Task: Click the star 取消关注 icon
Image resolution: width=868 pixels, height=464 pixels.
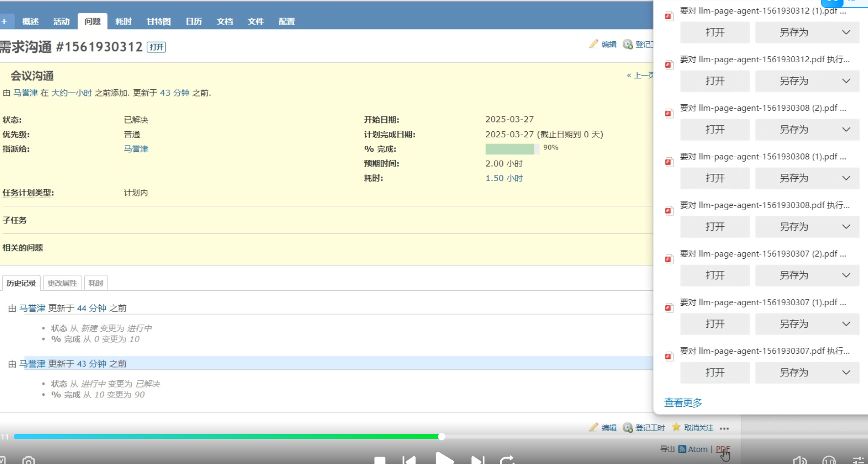Action: click(x=676, y=427)
